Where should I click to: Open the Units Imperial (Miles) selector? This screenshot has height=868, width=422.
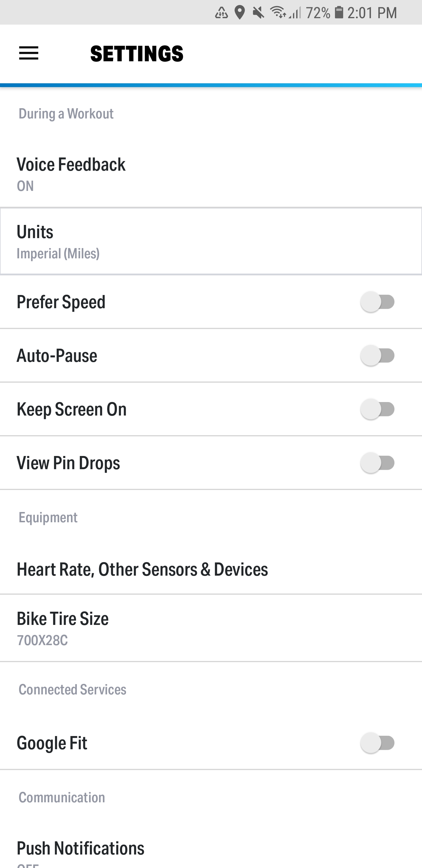click(211, 241)
